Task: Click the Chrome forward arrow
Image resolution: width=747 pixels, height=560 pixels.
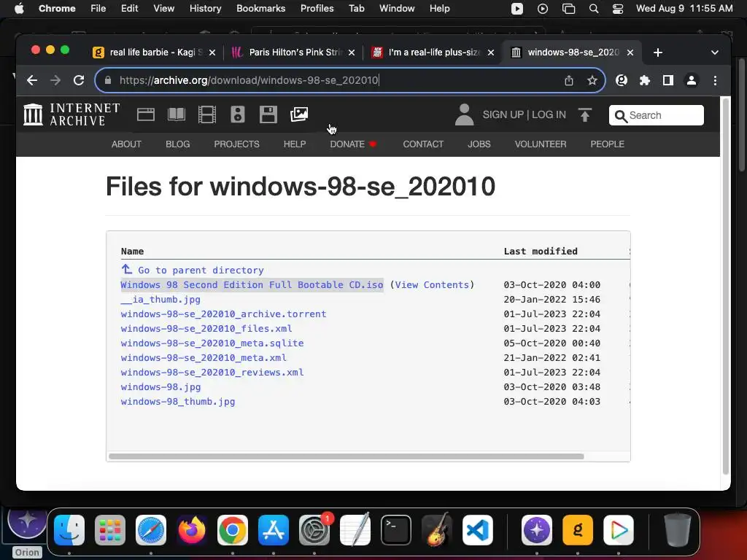Action: coord(55,80)
